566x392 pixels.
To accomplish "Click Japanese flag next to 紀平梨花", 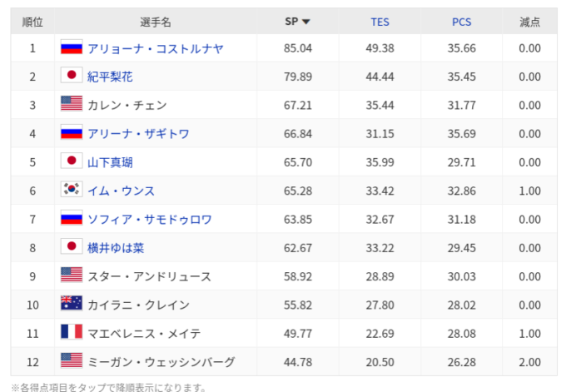I will click(x=72, y=76).
